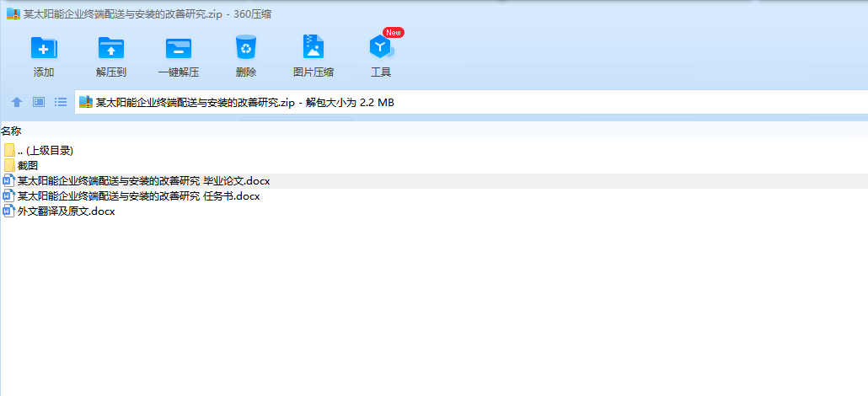Click the 截图 folder icon
868x396 pixels.
click(9, 166)
